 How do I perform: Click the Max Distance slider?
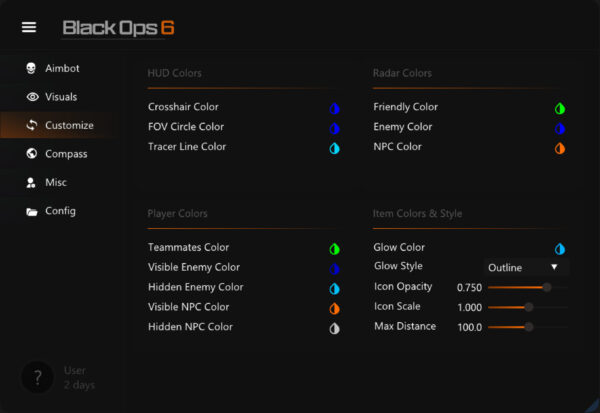tap(528, 327)
